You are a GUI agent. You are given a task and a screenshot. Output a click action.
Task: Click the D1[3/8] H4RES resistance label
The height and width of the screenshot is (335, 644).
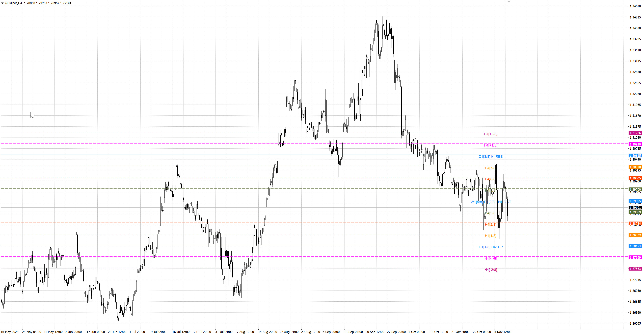coord(491,157)
